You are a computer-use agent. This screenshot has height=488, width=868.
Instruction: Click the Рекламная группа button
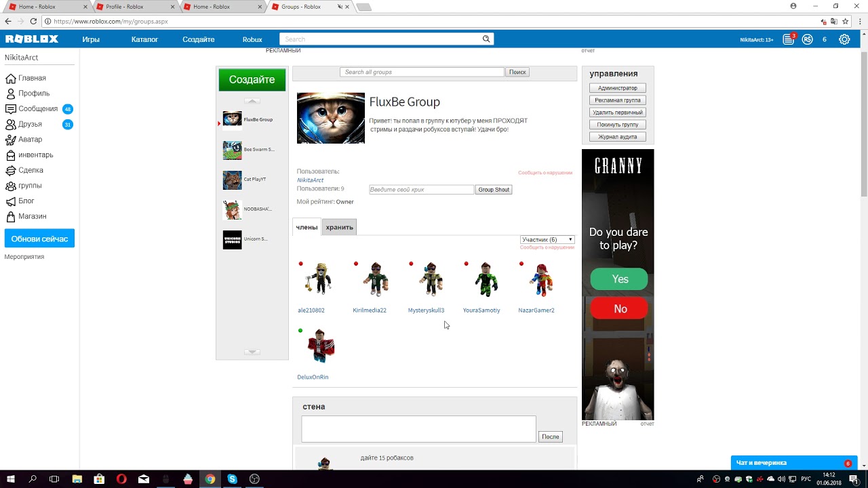coord(617,100)
